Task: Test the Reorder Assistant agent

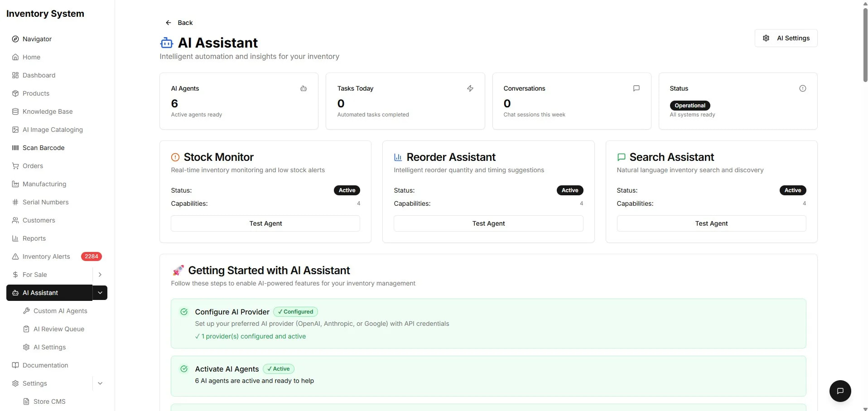Action: tap(488, 223)
